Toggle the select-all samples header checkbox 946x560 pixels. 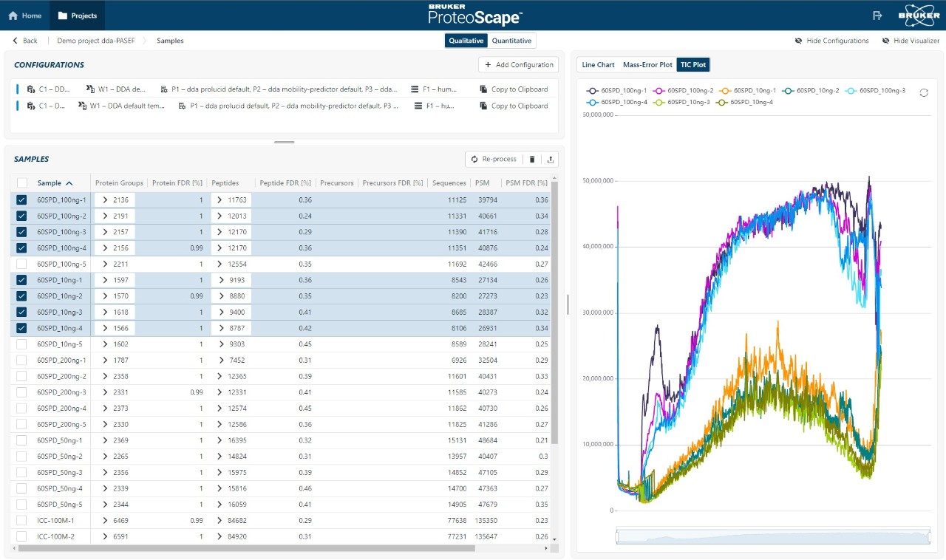click(x=22, y=183)
